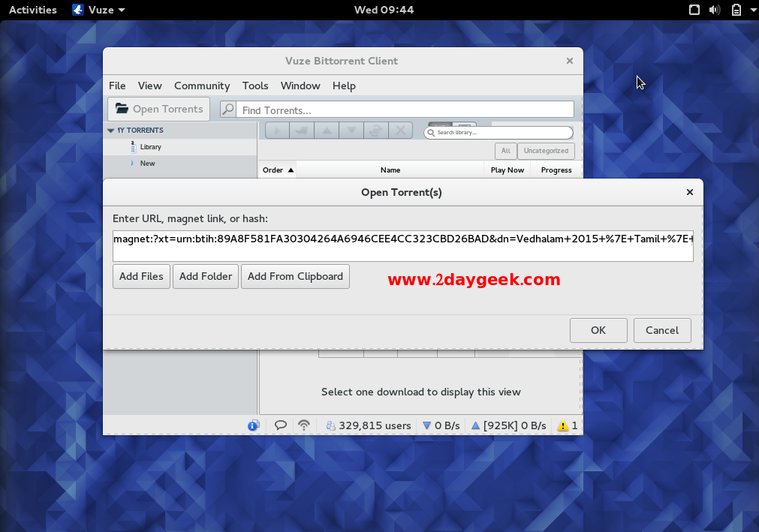Select the Uncategorized category filter button
This screenshot has width=759, height=532.
tap(546, 151)
